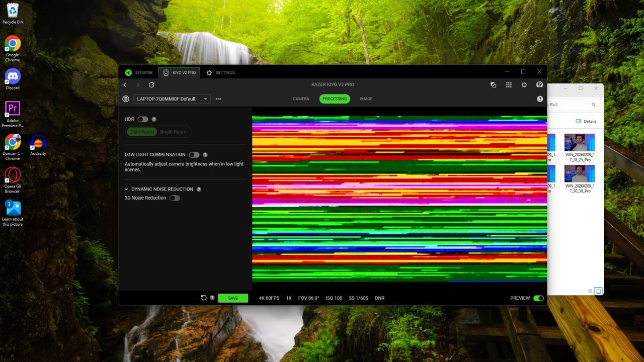Switch to the Camera tab

click(x=301, y=99)
